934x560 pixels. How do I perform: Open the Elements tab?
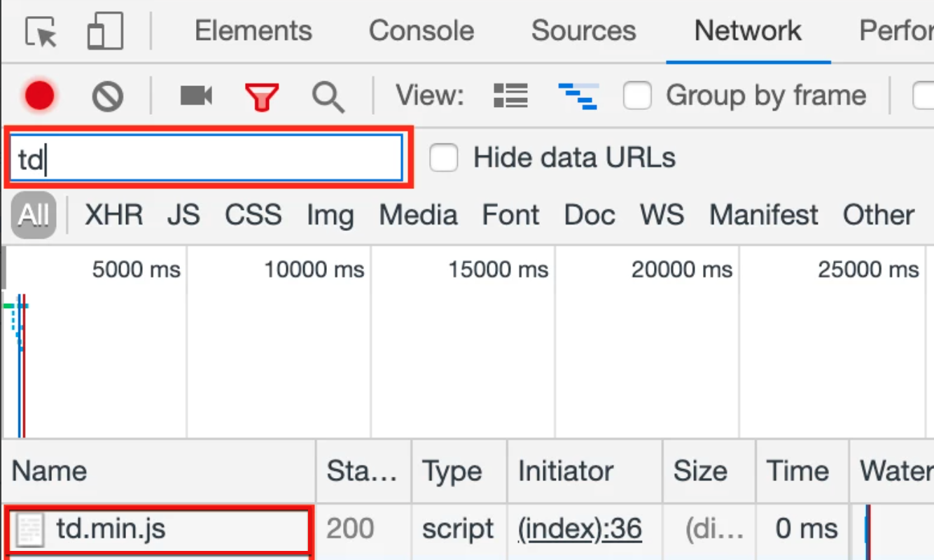click(x=253, y=31)
